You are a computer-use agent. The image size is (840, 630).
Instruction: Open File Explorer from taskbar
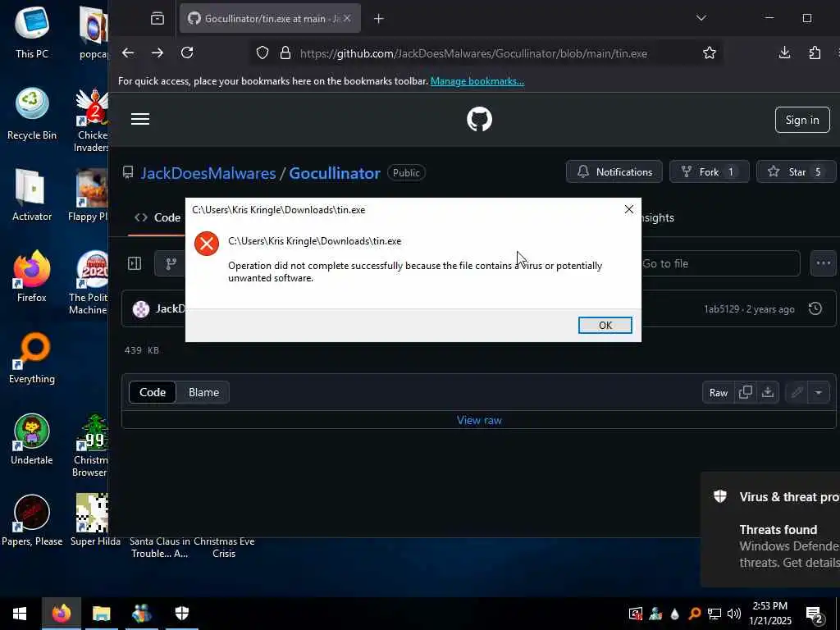point(101,614)
